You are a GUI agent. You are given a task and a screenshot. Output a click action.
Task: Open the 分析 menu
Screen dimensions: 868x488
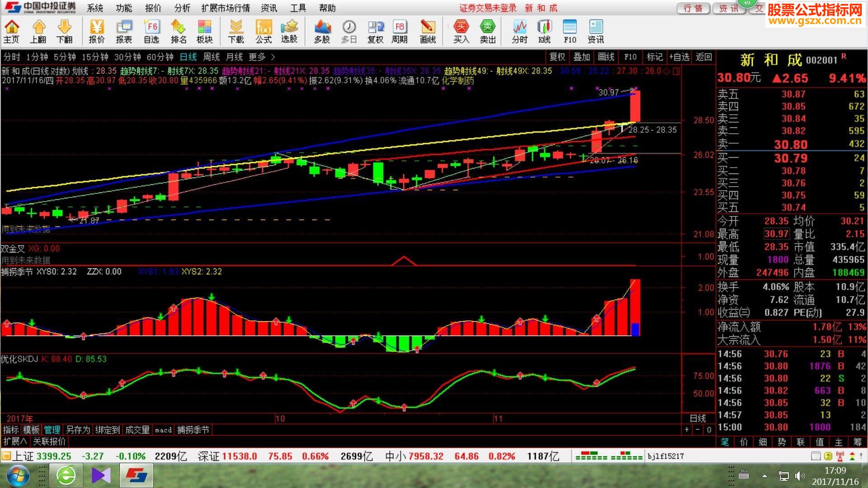click(182, 8)
